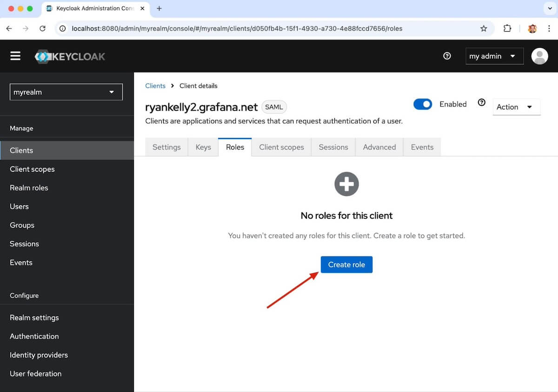558x392 pixels.
Task: Open the Action dropdown menu
Action: [516, 107]
